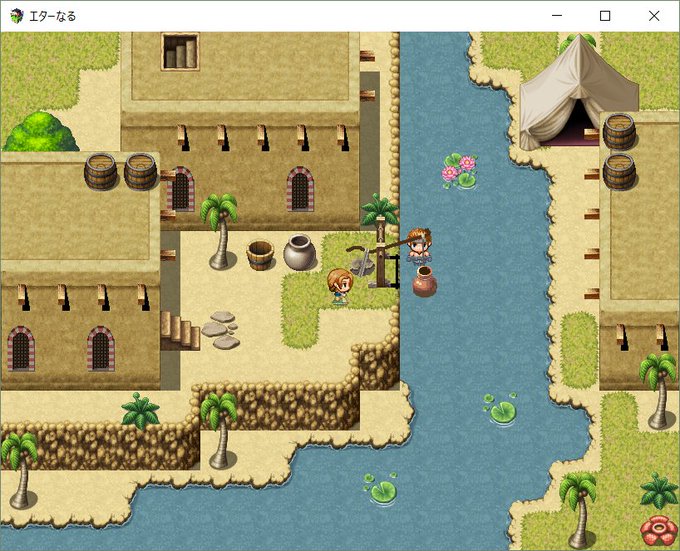Click the boy bathing in the river
680x551 pixels.
click(x=419, y=246)
